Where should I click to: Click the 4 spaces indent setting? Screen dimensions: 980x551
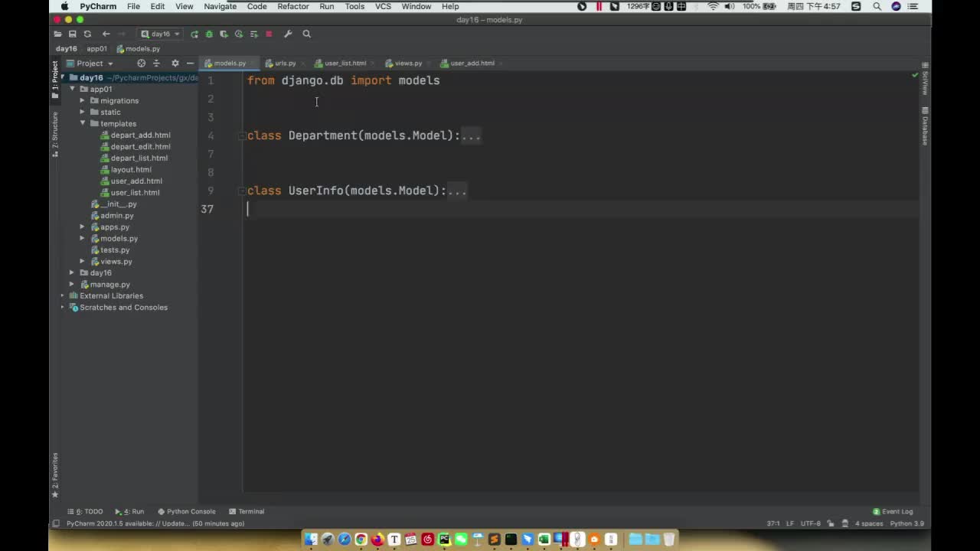(x=868, y=523)
